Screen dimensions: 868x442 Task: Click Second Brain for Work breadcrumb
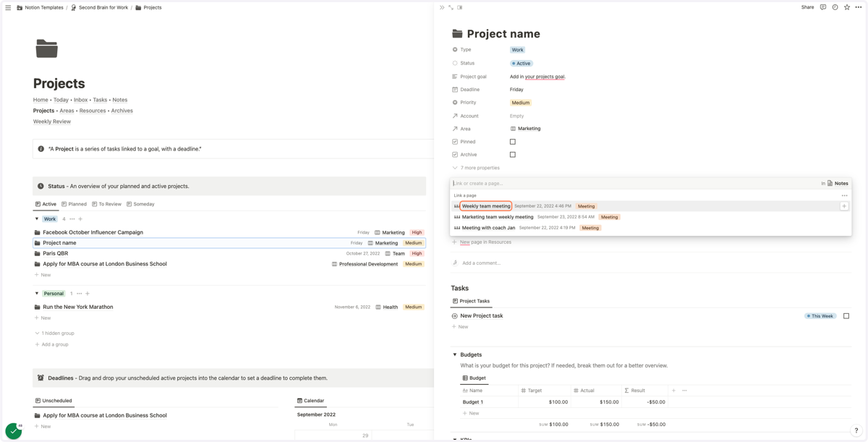pyautogui.click(x=99, y=7)
